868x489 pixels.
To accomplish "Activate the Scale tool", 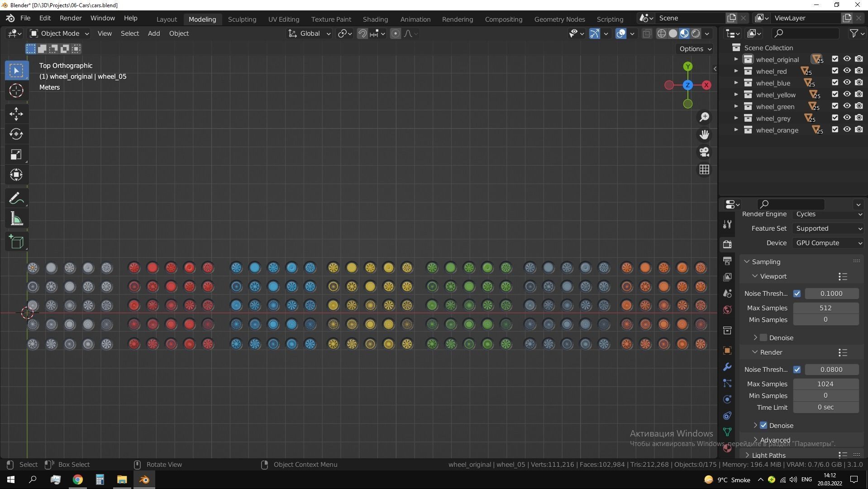I will pos(16,155).
